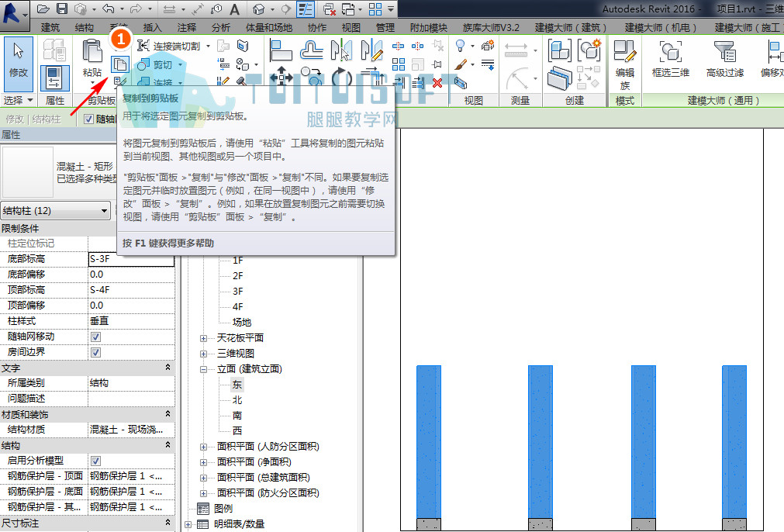This screenshot has height=532, width=784.
Task: Toggle the 房间边界 checkbox
Action: (x=95, y=353)
